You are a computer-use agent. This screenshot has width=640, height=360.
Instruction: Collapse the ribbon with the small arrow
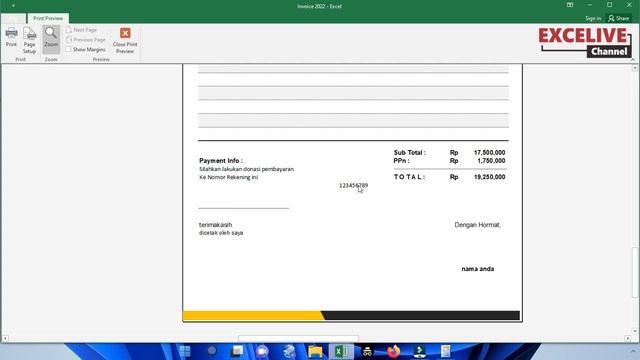(x=633, y=60)
